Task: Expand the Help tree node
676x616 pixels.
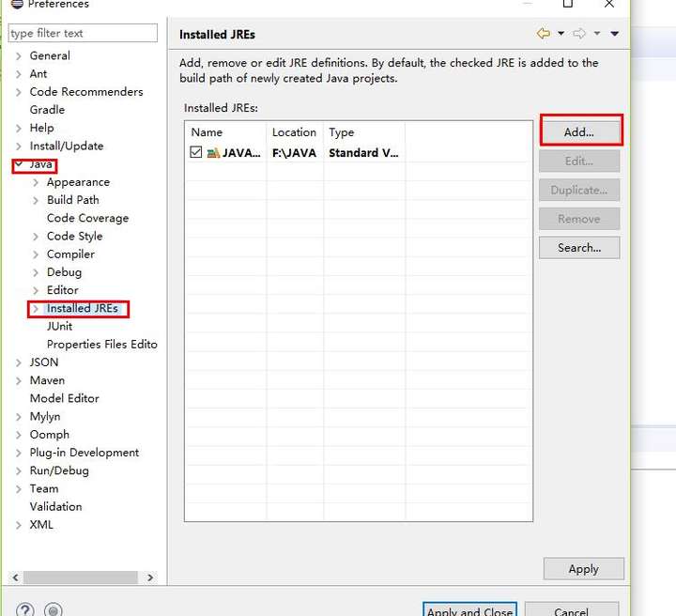Action: tap(19, 128)
